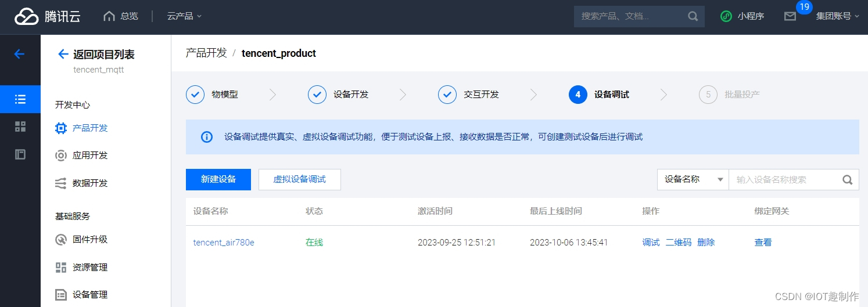Open 设备管理 in the side menu
The image size is (868, 307).
pos(90,295)
